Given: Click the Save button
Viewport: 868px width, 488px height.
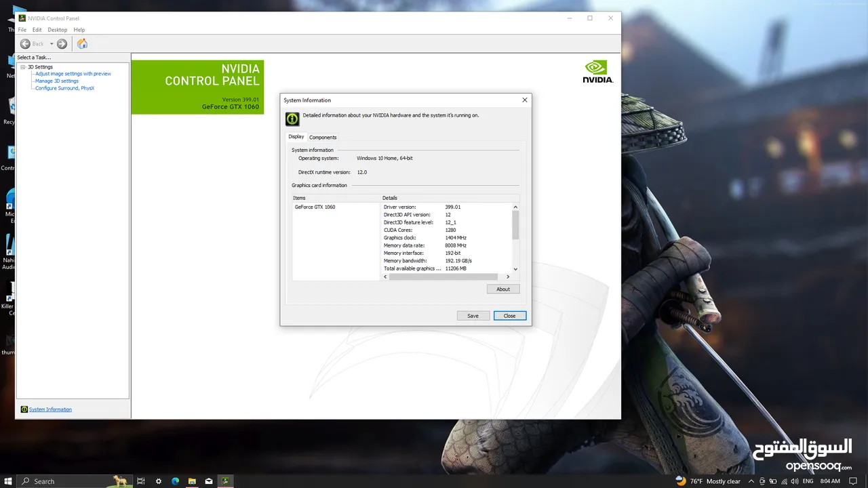Looking at the screenshot, I should [473, 316].
